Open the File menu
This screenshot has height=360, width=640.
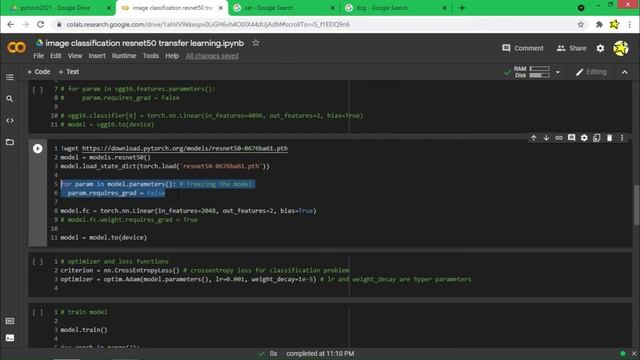coord(38,56)
